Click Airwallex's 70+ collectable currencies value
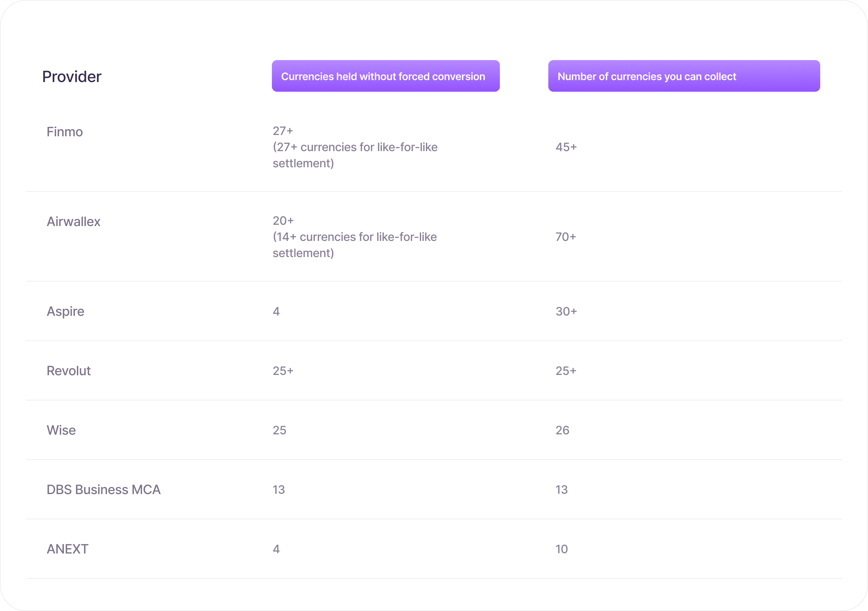868x611 pixels. 565,237
